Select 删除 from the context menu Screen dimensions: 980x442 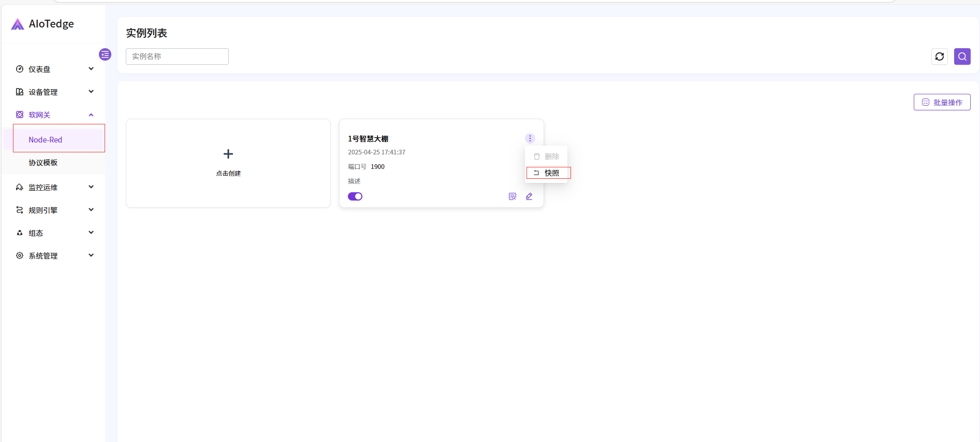pyautogui.click(x=547, y=156)
